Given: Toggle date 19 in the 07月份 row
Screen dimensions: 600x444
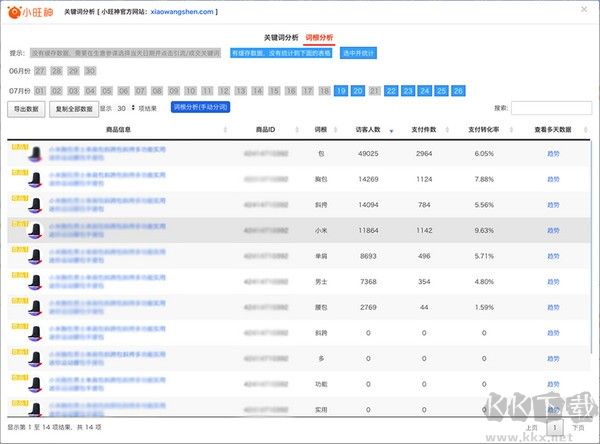Looking at the screenshot, I should [x=341, y=90].
